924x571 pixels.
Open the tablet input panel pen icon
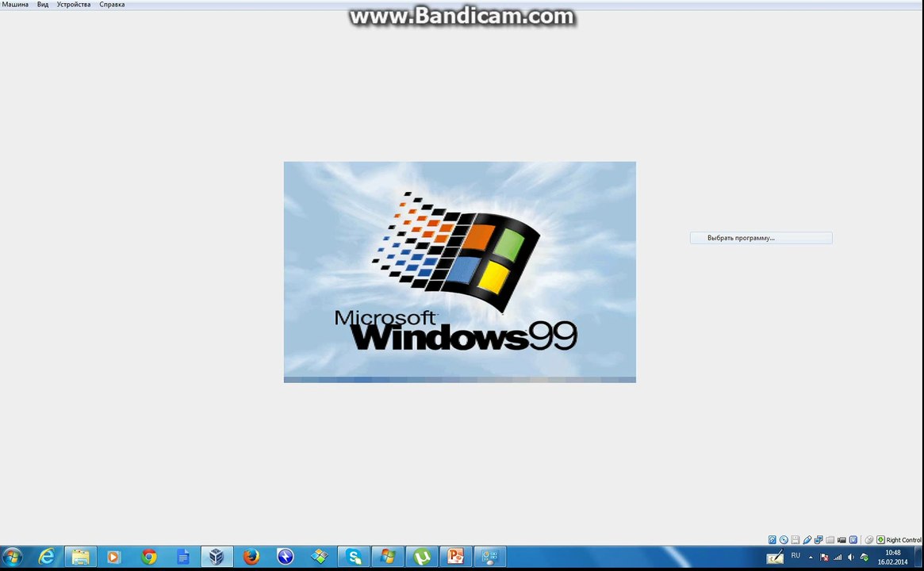click(775, 556)
